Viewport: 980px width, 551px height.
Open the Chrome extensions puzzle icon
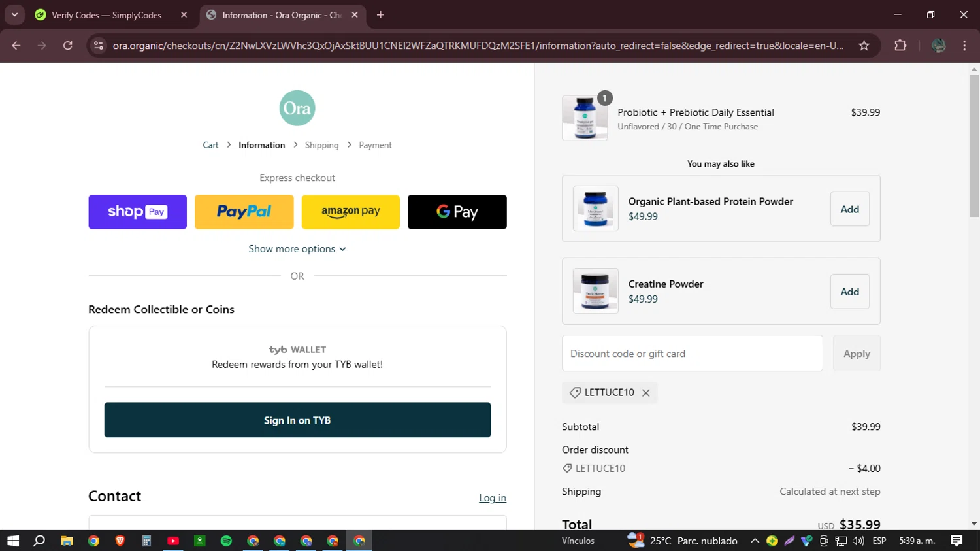click(900, 46)
